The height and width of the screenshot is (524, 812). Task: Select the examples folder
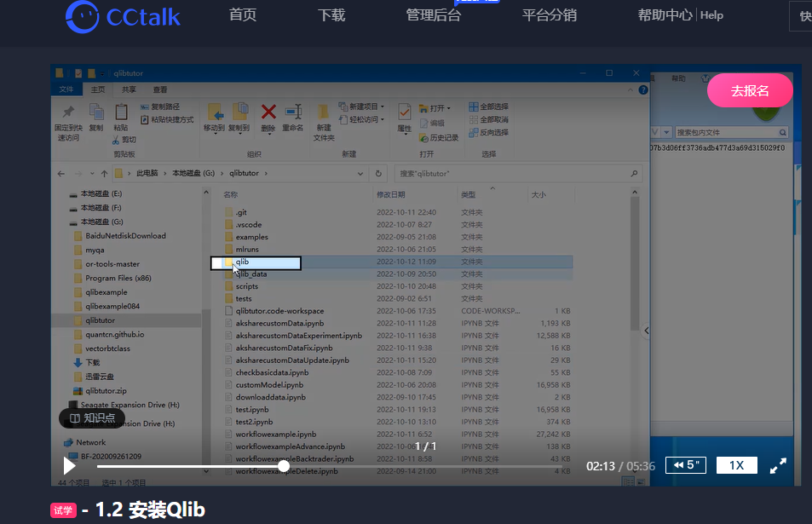[251, 237]
